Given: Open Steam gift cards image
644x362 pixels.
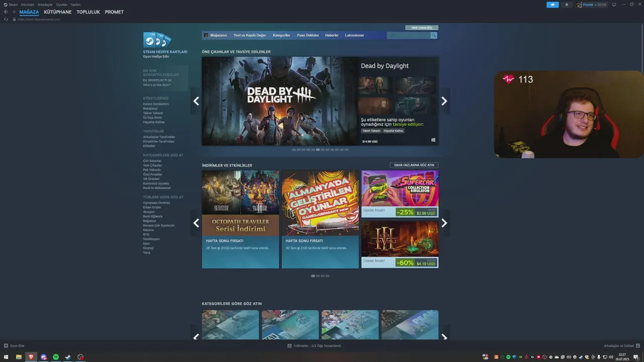Looking at the screenshot, I should coord(157,40).
